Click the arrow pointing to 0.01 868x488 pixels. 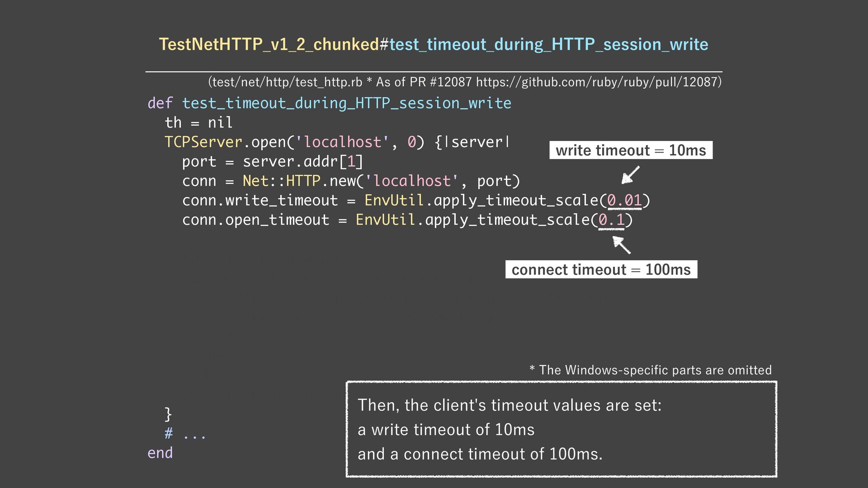pos(630,175)
